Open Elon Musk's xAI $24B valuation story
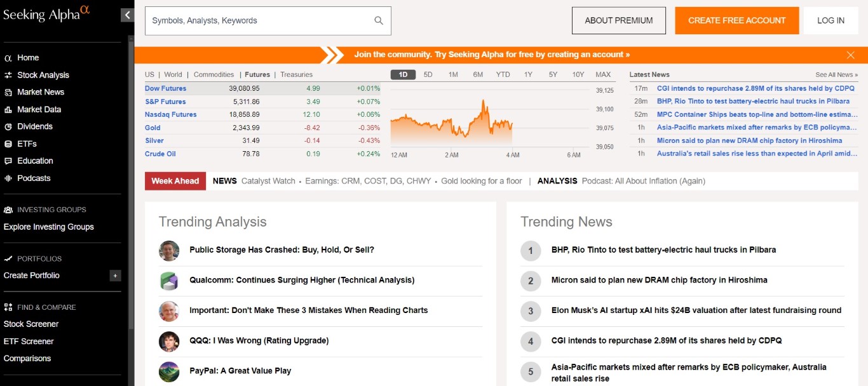This screenshot has width=868, height=386. pyautogui.click(x=696, y=310)
